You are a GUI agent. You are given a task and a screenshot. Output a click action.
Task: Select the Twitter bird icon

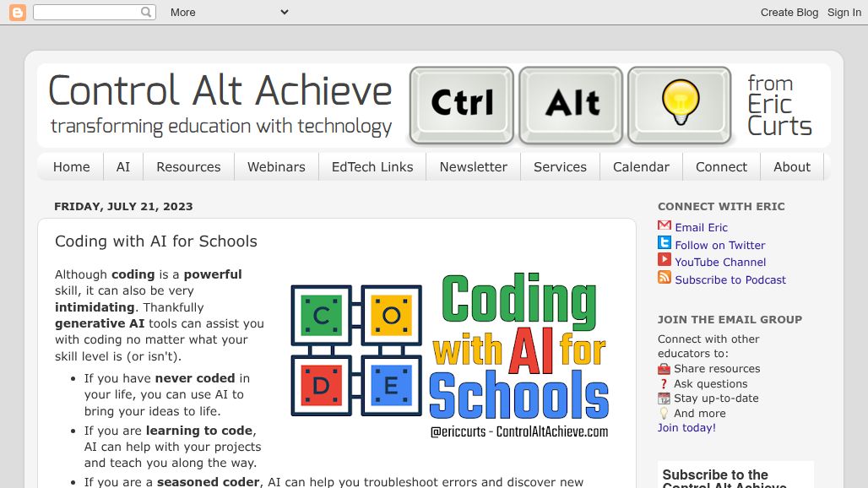click(x=665, y=244)
